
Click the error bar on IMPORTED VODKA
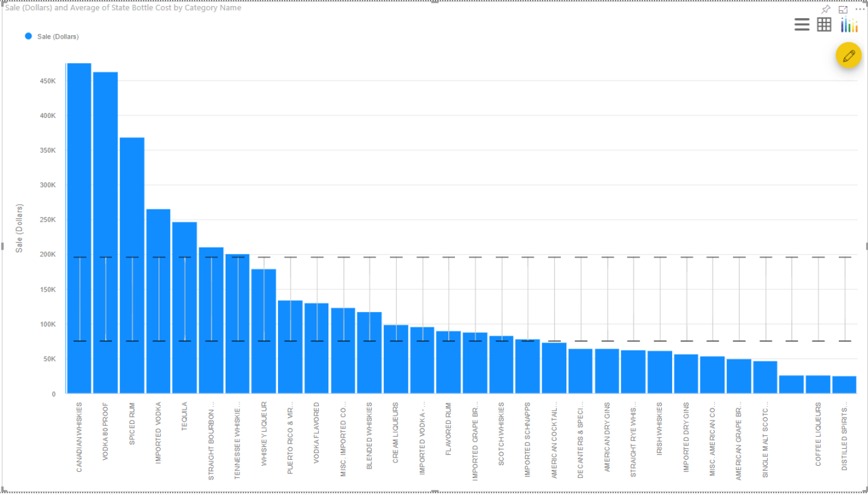tap(158, 298)
